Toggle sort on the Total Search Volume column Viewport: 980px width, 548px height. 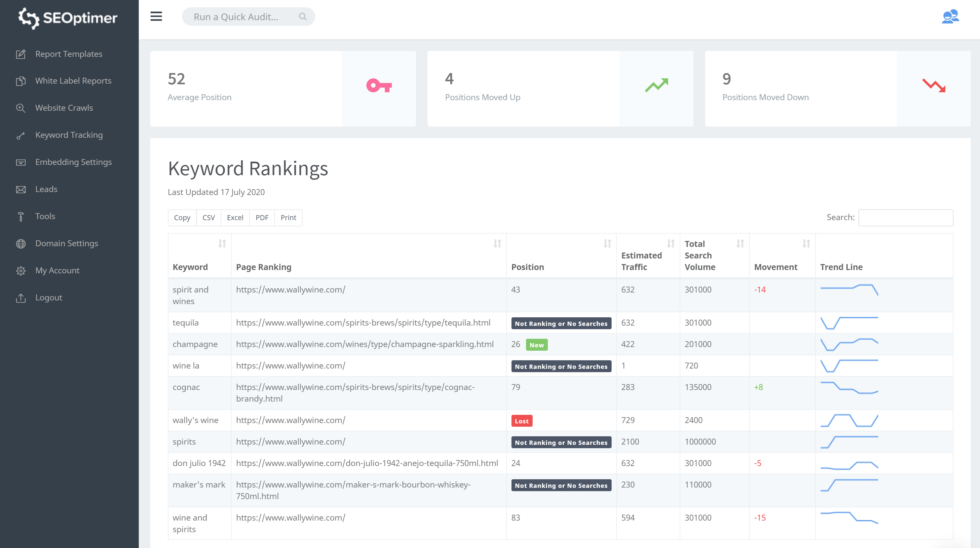[x=740, y=244]
